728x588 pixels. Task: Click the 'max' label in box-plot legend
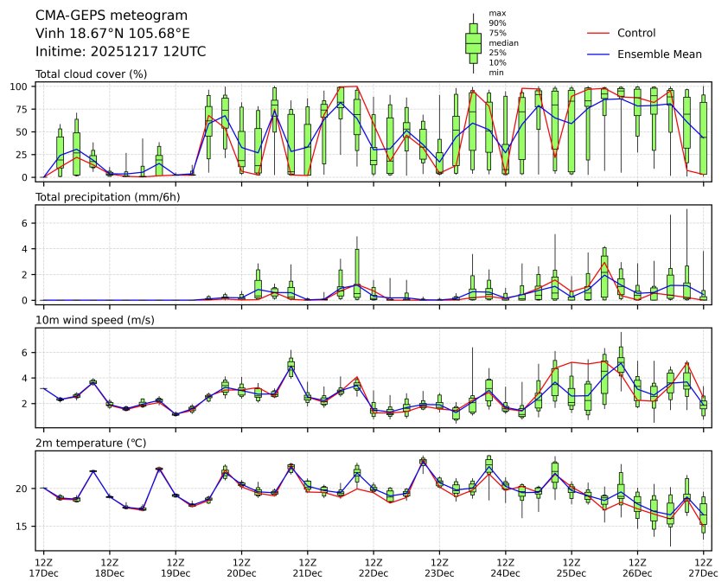(x=496, y=14)
